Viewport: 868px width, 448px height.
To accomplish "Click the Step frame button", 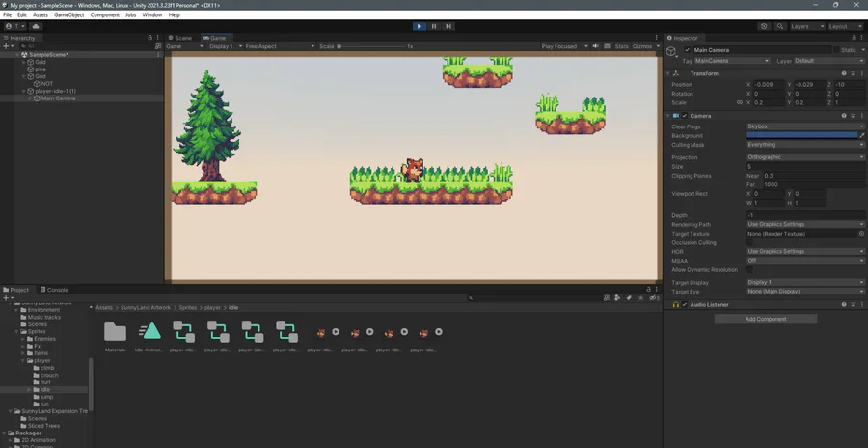I will 448,26.
